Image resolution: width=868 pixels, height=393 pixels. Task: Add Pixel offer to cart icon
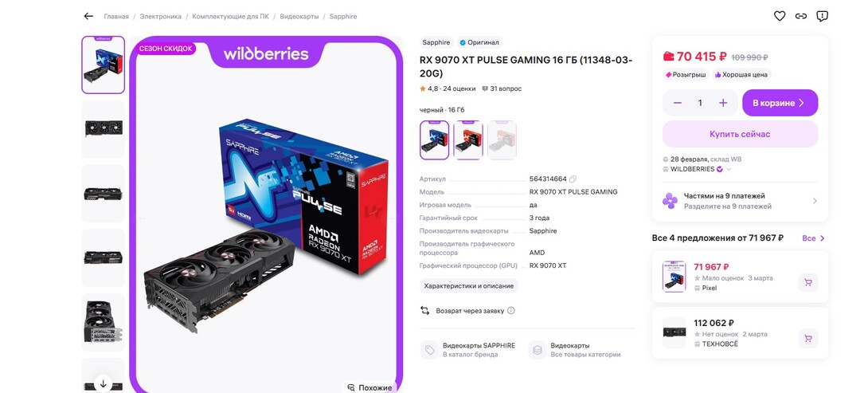pos(807,282)
